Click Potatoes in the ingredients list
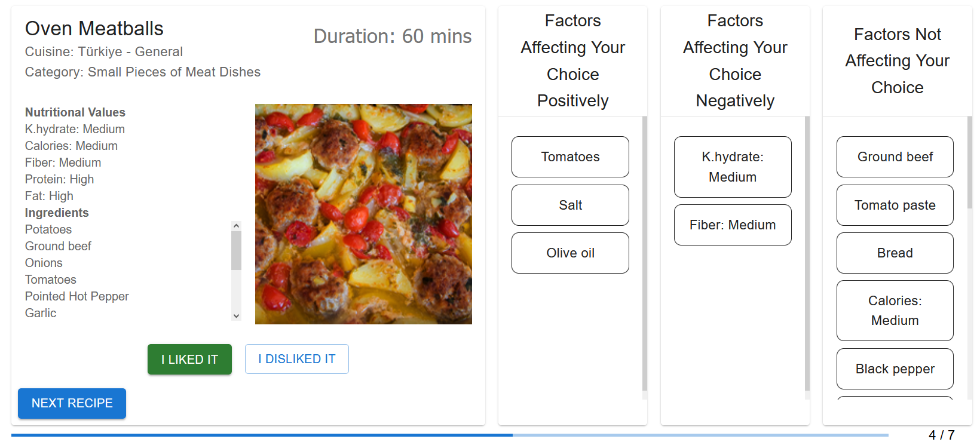980x448 pixels. pos(48,229)
